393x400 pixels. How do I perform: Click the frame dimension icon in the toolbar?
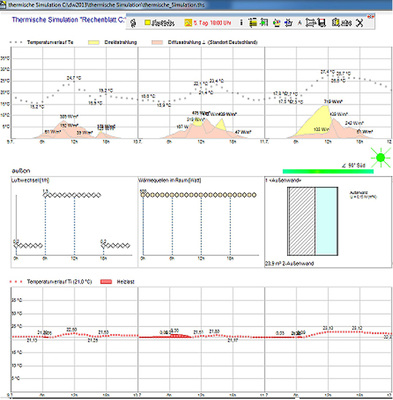pyautogui.click(x=311, y=23)
